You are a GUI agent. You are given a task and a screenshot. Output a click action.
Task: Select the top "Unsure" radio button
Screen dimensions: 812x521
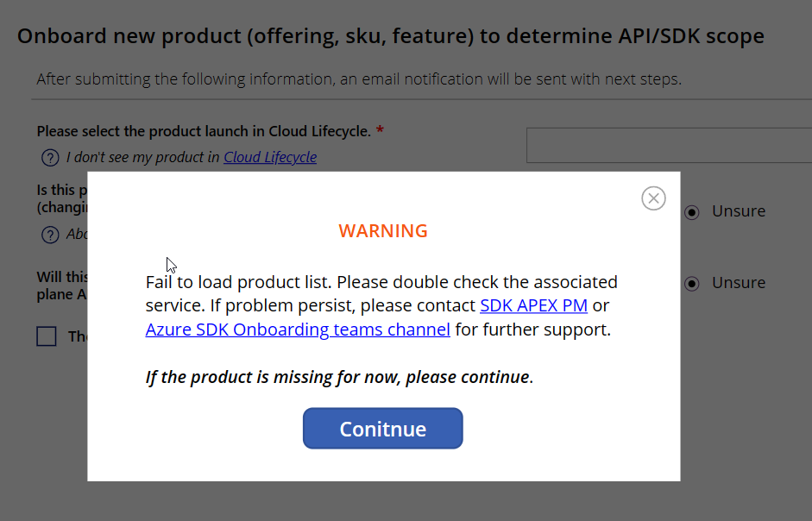point(691,210)
